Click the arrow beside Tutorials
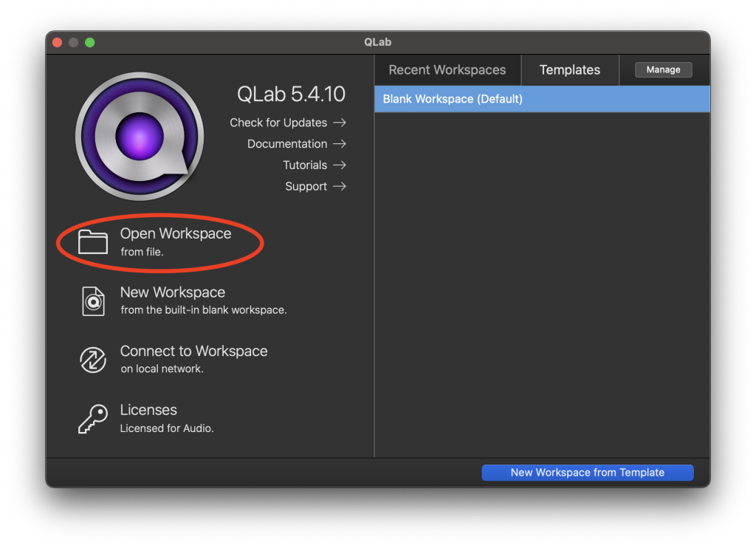 (340, 165)
